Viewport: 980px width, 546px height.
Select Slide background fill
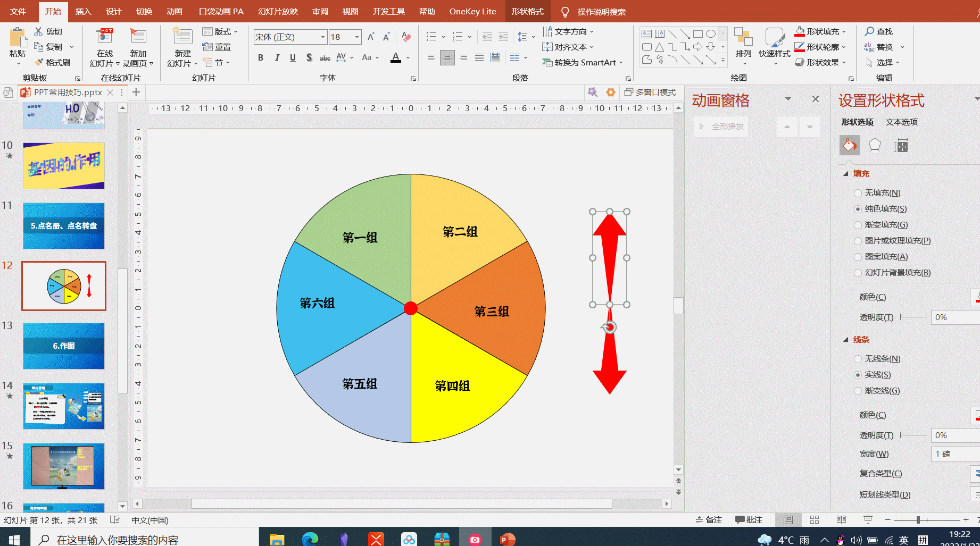tap(892, 273)
